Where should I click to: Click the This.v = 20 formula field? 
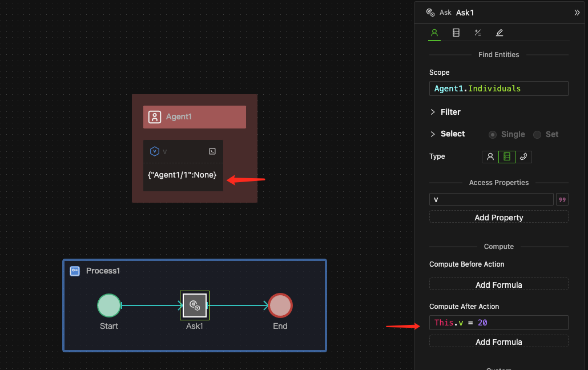click(498, 323)
